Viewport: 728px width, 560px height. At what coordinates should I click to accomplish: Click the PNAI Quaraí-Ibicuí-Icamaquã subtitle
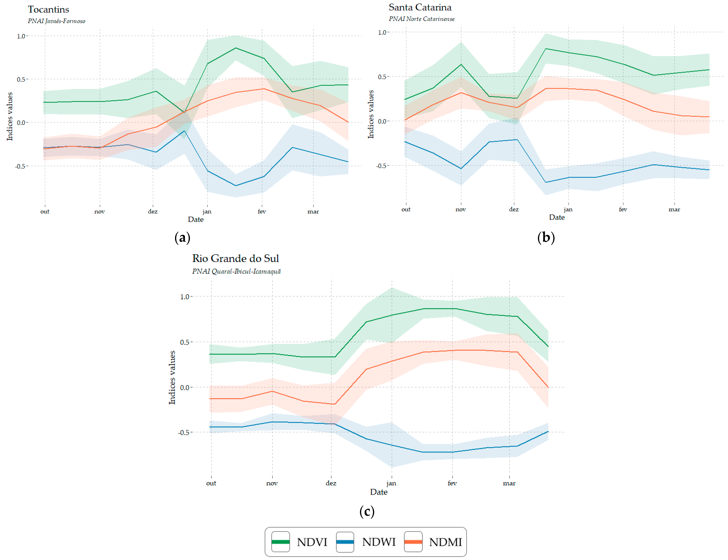coord(236,271)
